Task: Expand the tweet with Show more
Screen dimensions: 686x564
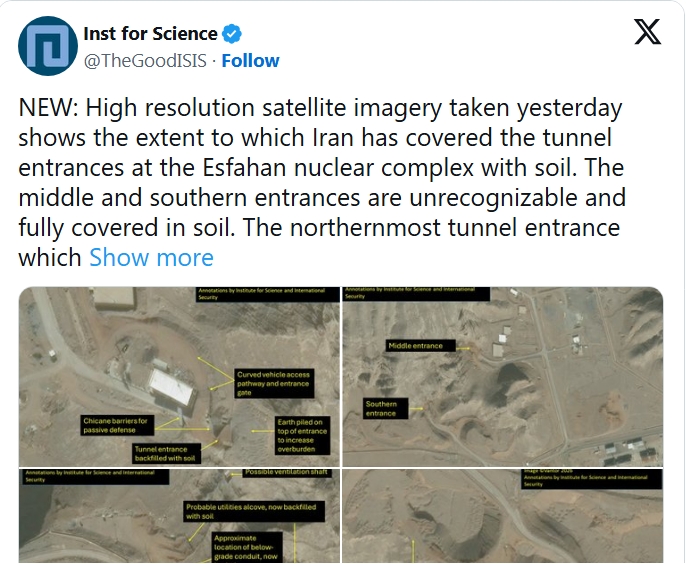Action: [x=151, y=257]
